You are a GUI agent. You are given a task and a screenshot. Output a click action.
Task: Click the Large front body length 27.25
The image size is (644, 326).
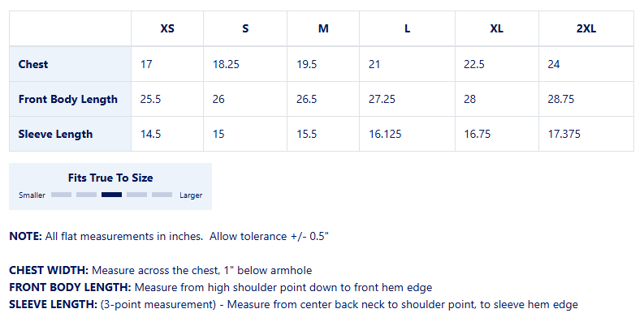[382, 99]
